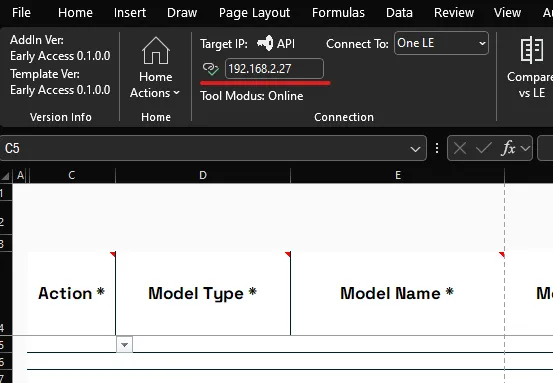The width and height of the screenshot is (553, 383).
Task: Open the File menu
Action: pos(21,13)
